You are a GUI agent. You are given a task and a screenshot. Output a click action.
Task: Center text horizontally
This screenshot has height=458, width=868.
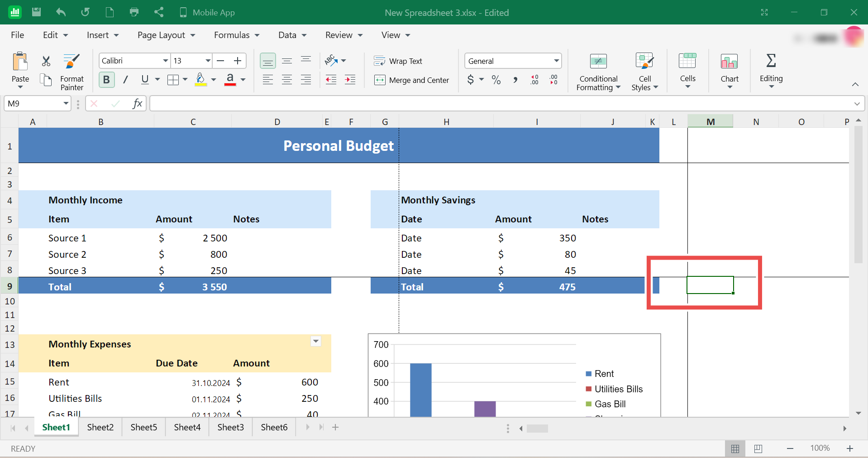click(287, 80)
